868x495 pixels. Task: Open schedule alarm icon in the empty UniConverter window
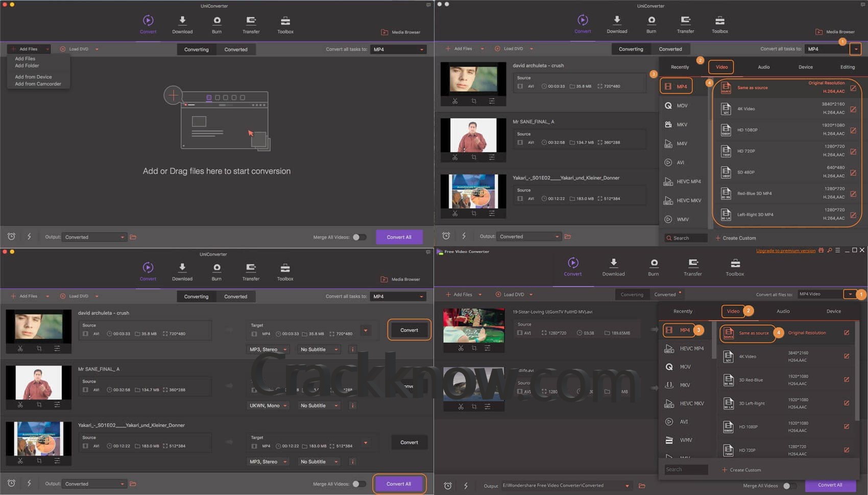coord(11,237)
